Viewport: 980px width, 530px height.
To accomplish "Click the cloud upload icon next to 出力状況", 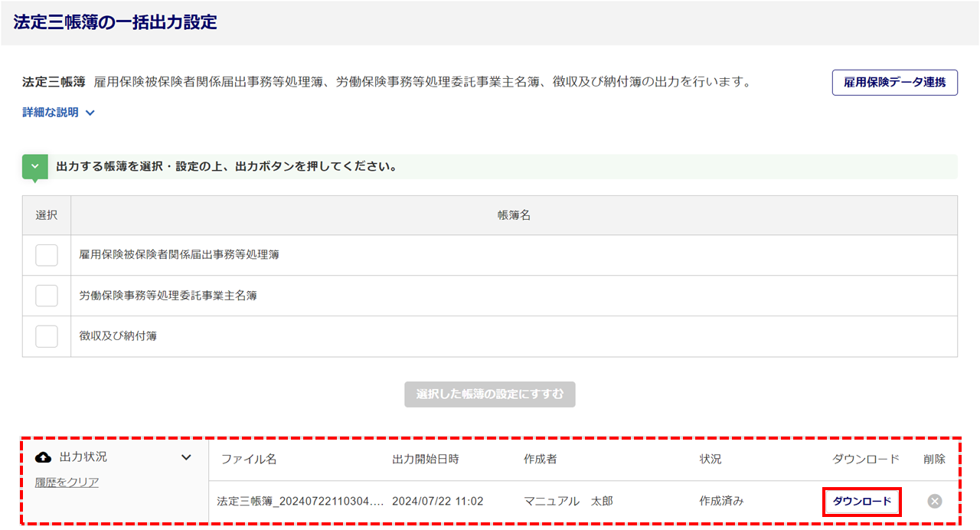I will [x=44, y=457].
